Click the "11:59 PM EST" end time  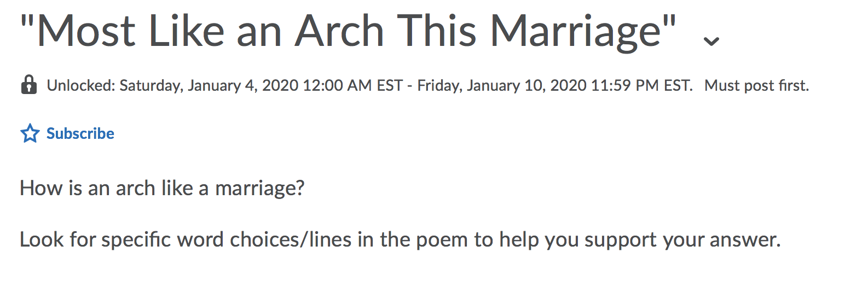tap(641, 86)
